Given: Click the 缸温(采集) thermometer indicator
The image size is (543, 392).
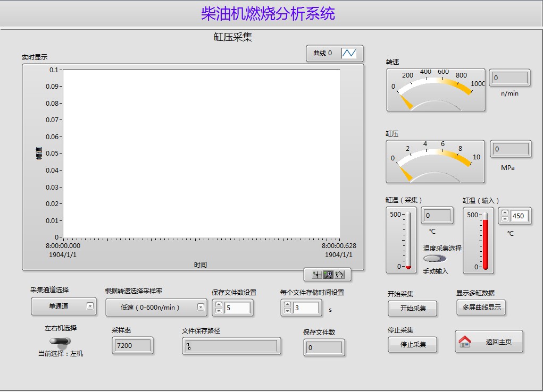Looking at the screenshot, I should [408, 241].
